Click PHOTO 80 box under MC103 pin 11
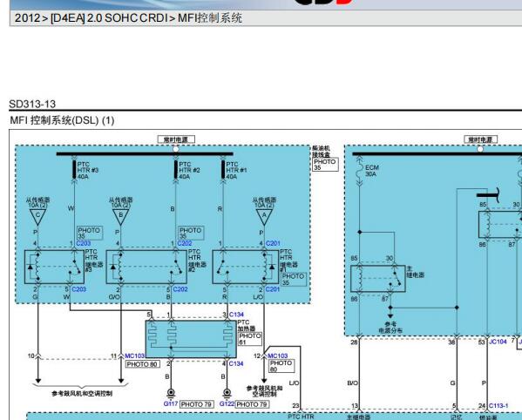 tap(143, 364)
